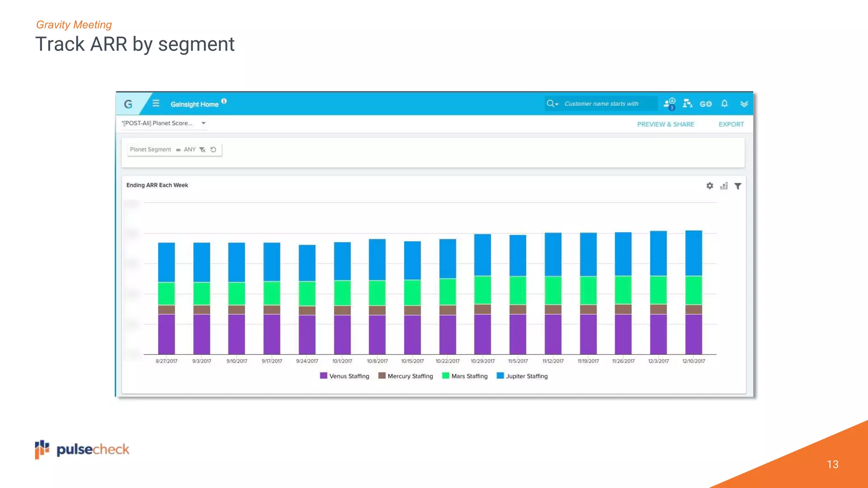Open the sharing hierarchy chat icon

click(x=687, y=103)
